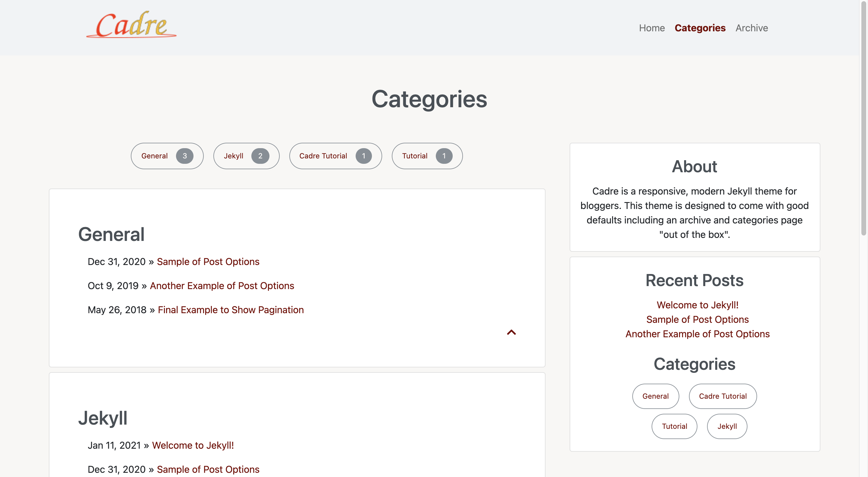Screen dimensions: 868x477
Task: Open Another Example of Post Options in Recent Posts
Action: click(697, 334)
